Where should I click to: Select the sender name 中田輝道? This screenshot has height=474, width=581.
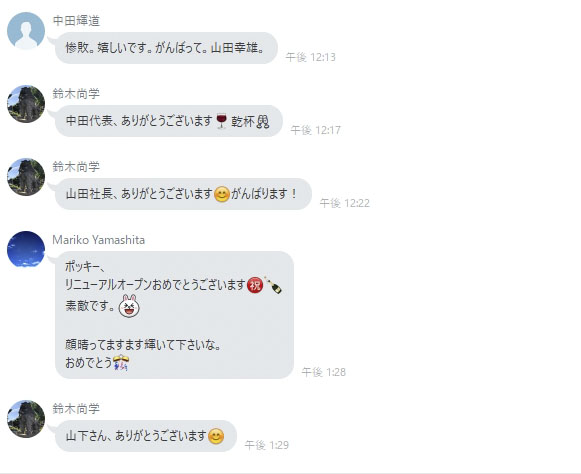76,21
